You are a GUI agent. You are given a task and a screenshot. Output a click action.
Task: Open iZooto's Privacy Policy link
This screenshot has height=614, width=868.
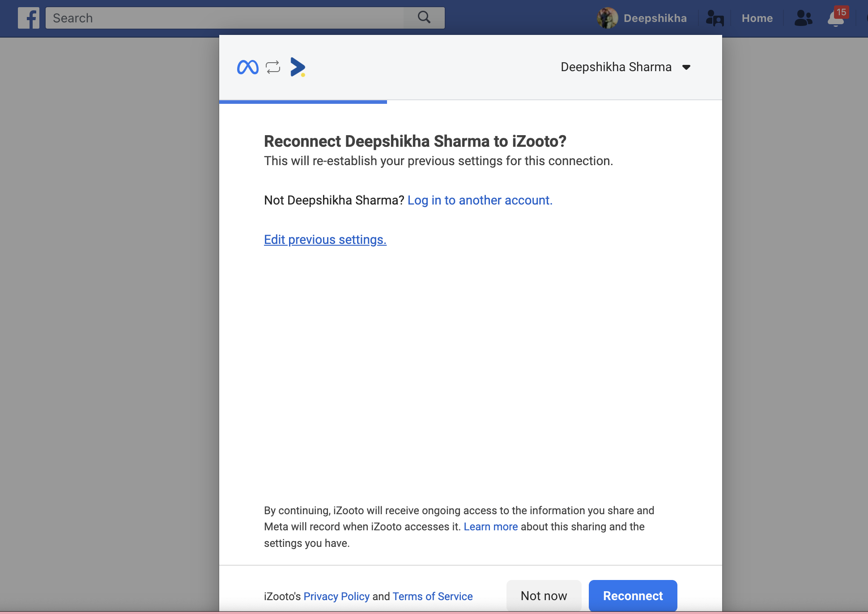(x=336, y=596)
